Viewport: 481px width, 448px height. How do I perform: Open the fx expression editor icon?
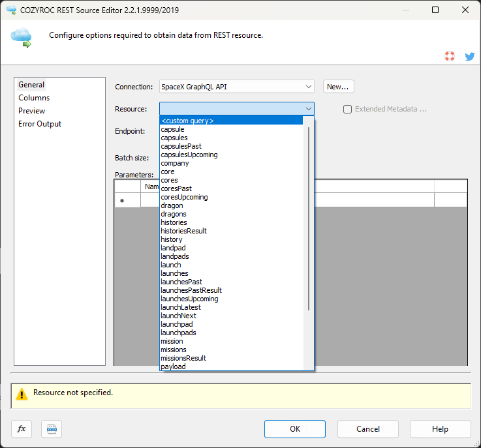tap(22, 428)
